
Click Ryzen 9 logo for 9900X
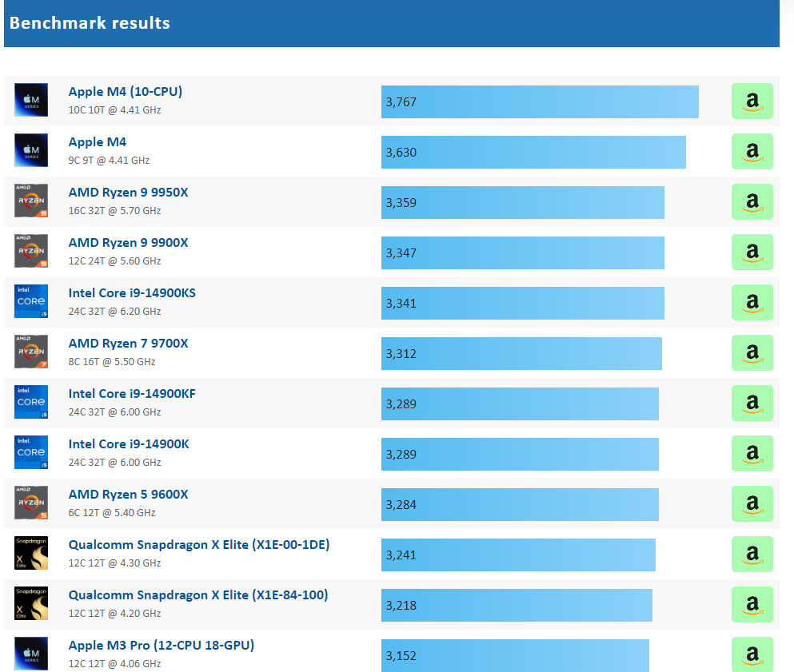[31, 251]
